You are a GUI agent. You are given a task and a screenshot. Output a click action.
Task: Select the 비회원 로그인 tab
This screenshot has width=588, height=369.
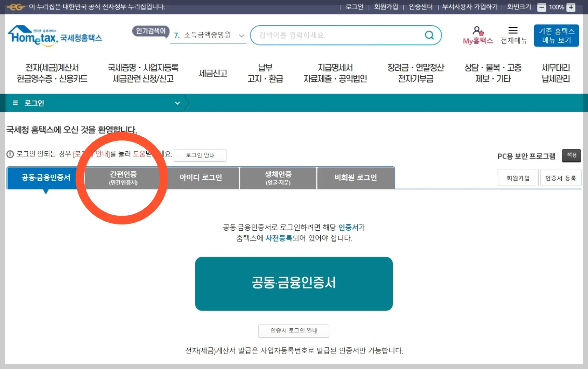(356, 178)
